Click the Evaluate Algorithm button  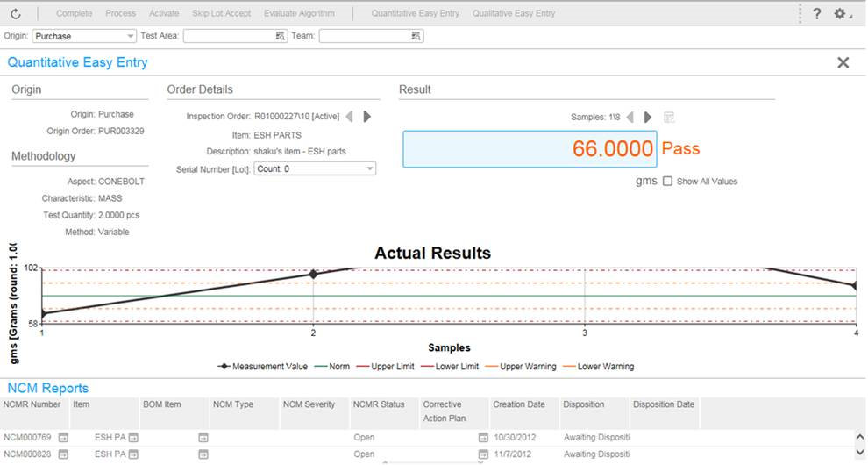pos(299,14)
